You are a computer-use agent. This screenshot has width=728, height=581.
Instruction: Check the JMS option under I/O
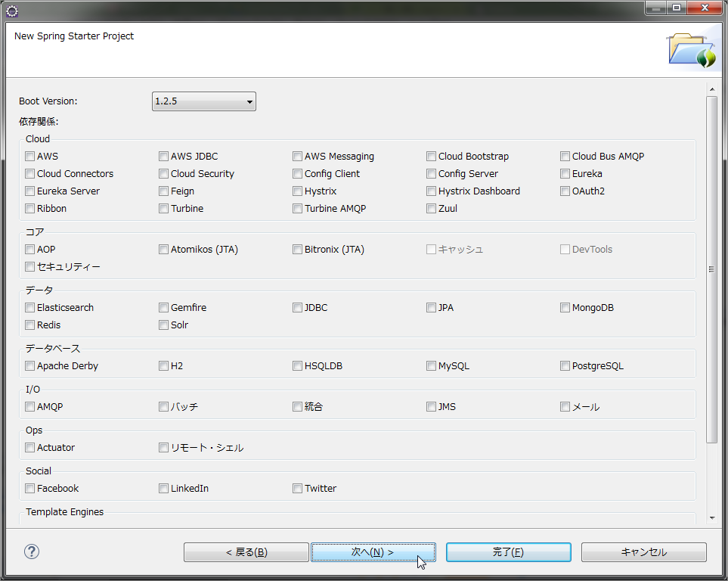click(431, 406)
